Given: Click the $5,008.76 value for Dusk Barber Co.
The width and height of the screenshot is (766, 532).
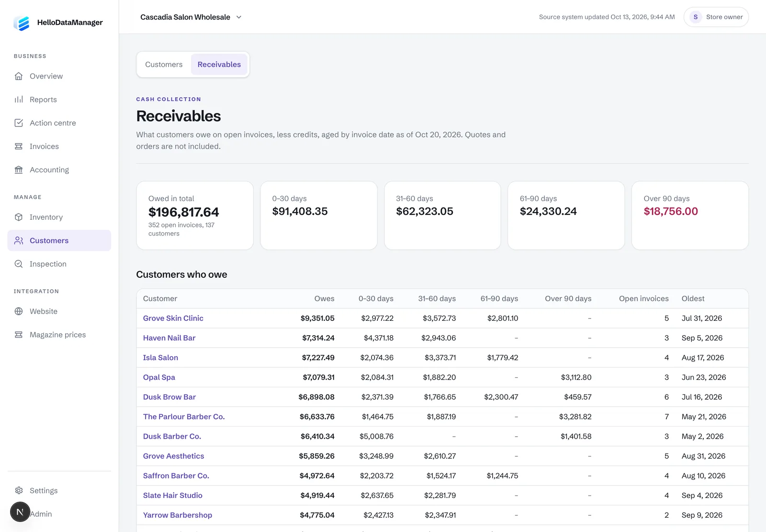Looking at the screenshot, I should point(377,436).
